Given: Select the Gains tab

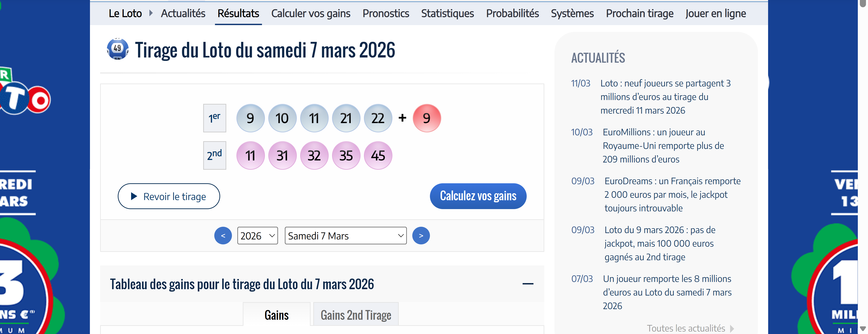Looking at the screenshot, I should click(x=276, y=315).
